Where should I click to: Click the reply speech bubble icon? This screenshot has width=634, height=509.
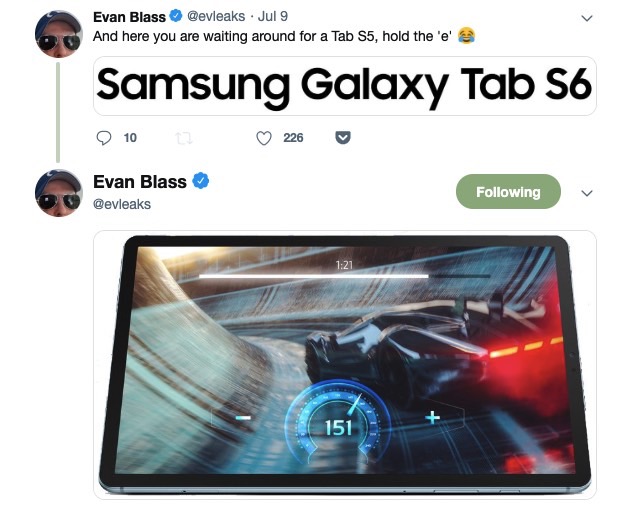point(104,138)
